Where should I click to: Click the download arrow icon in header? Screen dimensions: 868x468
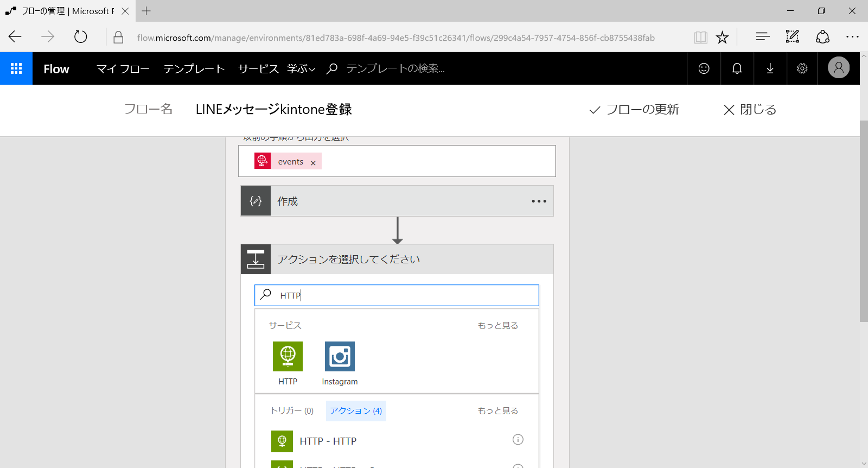[770, 68]
